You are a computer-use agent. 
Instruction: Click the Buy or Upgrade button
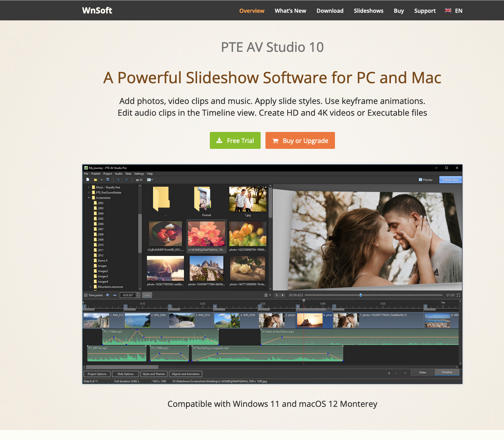300,141
